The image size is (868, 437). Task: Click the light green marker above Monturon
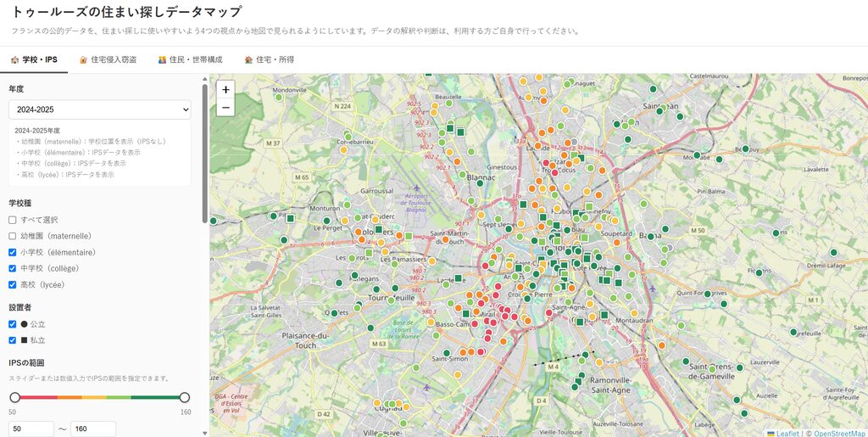(x=347, y=205)
